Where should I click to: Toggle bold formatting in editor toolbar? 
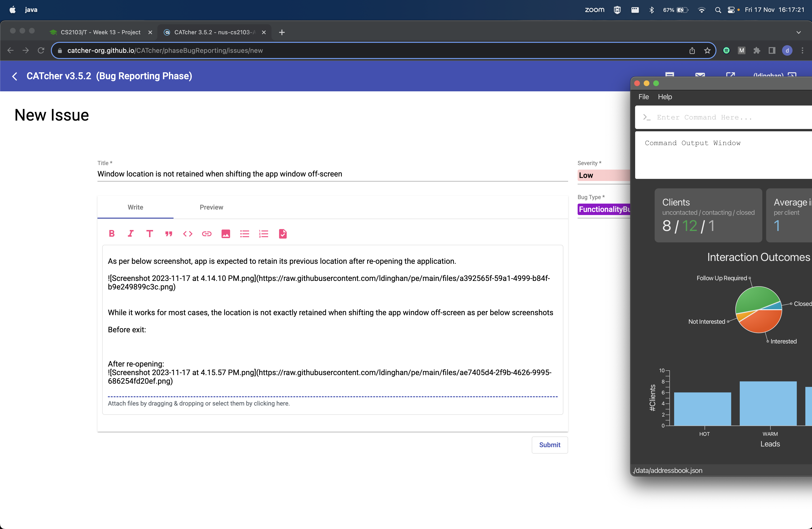tap(111, 234)
